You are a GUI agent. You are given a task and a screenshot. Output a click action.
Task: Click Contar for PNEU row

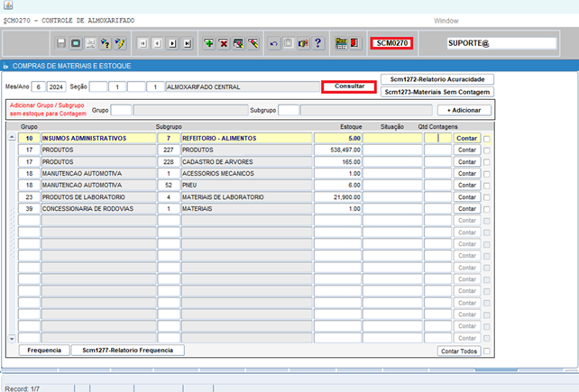(467, 186)
